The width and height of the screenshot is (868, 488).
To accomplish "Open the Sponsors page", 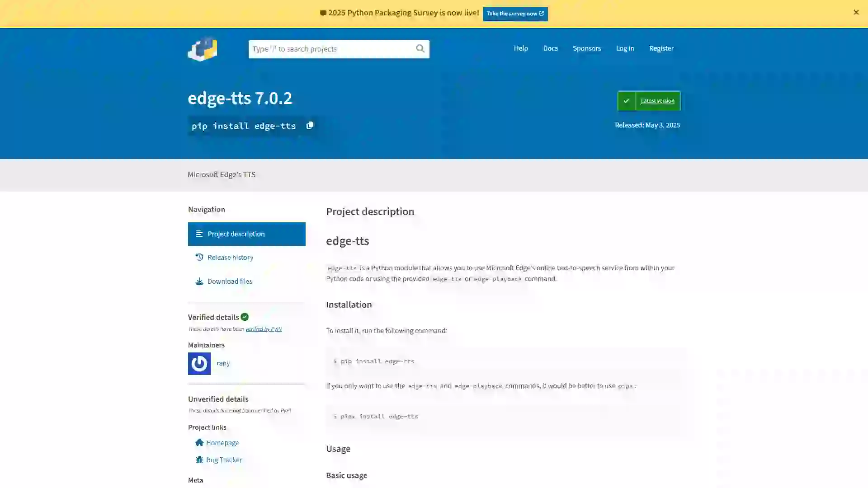I will coord(586,48).
